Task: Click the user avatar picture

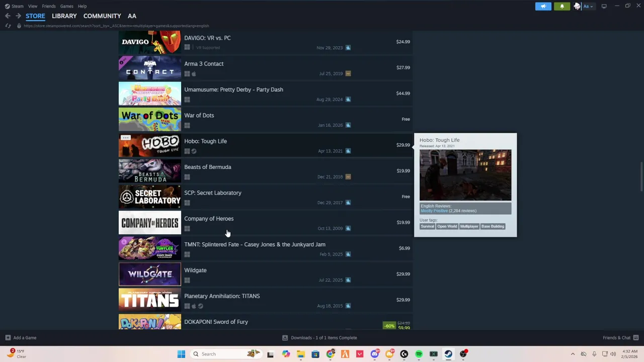Action: [x=577, y=6]
